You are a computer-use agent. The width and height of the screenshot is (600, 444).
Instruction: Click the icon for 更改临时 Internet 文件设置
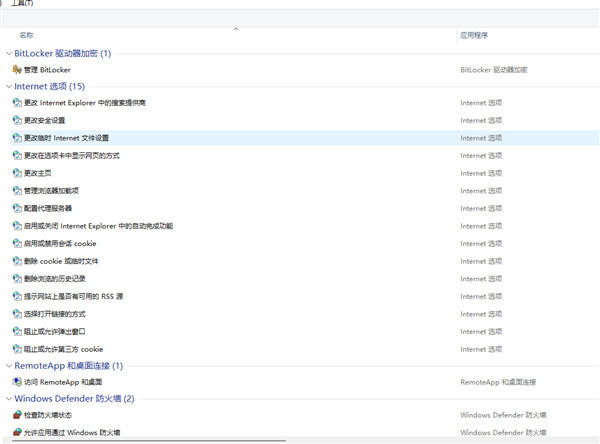pyautogui.click(x=17, y=138)
